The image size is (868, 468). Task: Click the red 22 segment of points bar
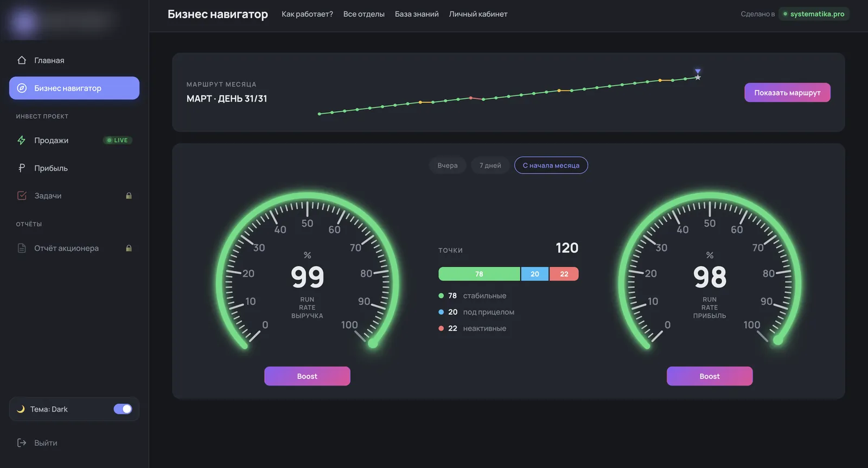(564, 274)
